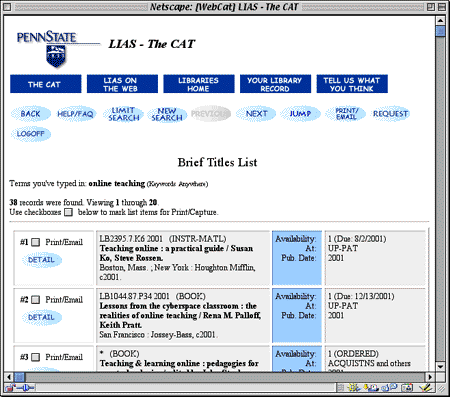Click TELL US WHAT YOU THINK
Screen dimensions: 450x397
[352, 84]
